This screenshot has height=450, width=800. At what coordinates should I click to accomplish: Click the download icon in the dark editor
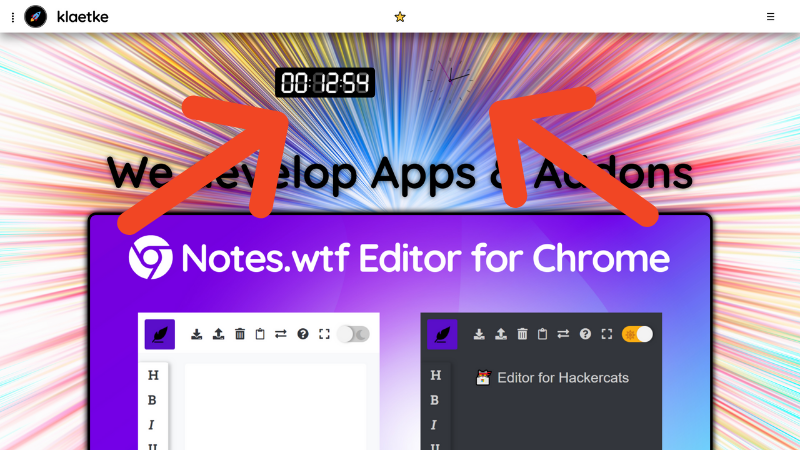point(479,334)
